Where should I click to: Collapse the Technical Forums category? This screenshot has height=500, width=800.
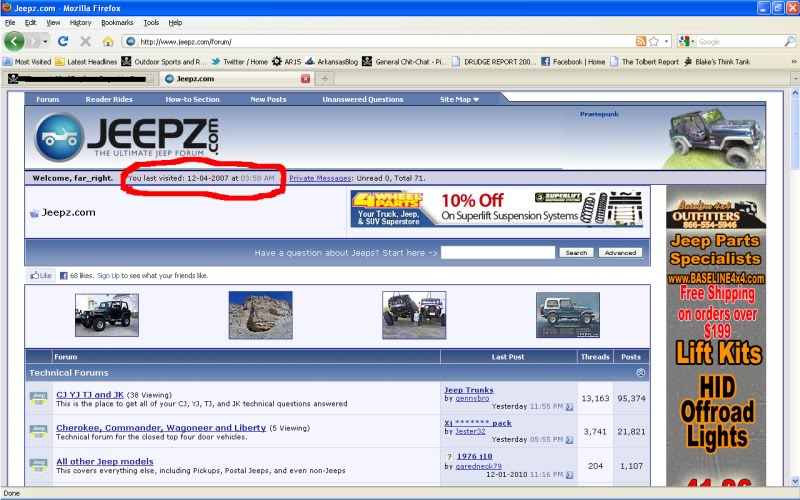[x=640, y=372]
